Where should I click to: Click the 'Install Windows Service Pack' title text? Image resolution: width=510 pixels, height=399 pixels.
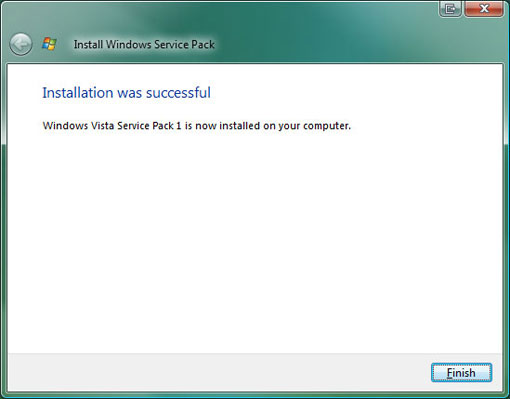144,44
